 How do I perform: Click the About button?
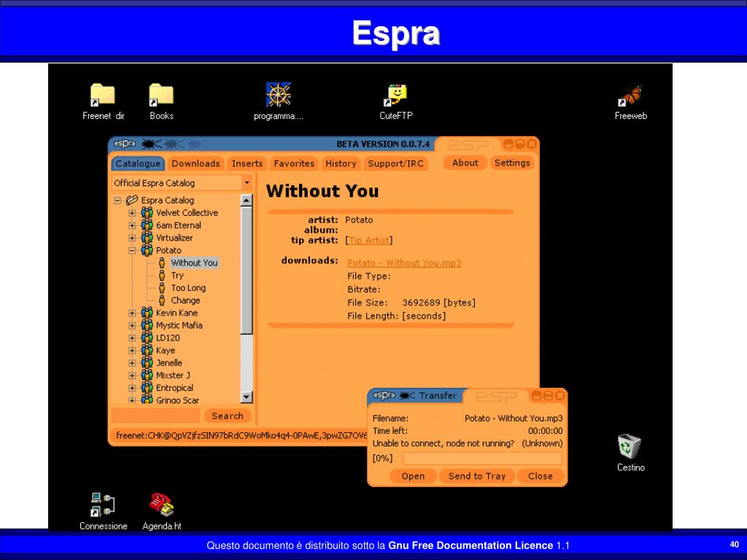465,163
